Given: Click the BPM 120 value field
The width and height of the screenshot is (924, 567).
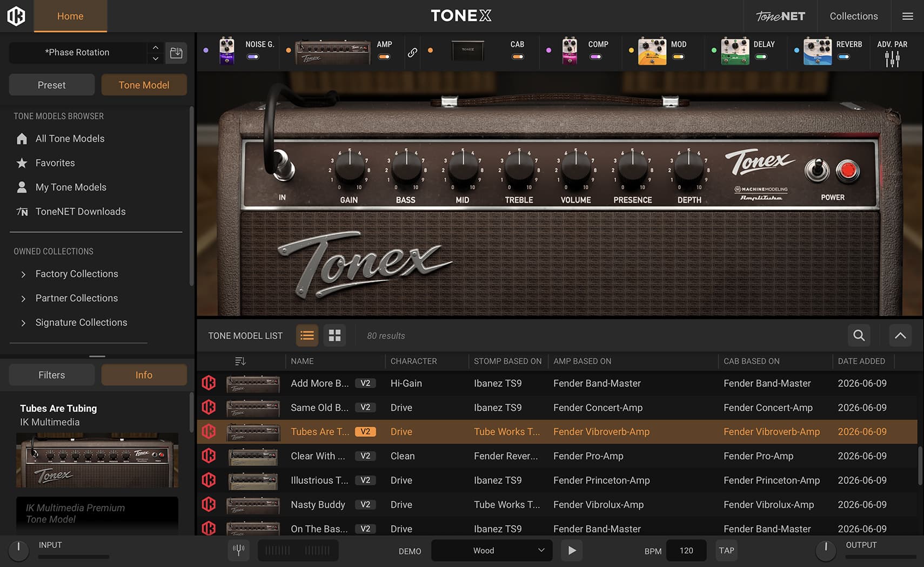Looking at the screenshot, I should point(686,550).
